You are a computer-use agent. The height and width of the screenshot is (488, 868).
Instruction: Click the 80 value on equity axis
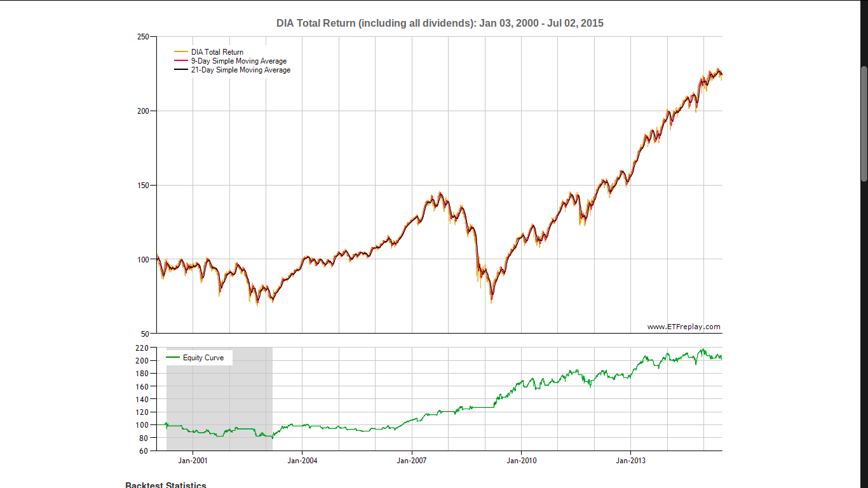[x=144, y=438]
